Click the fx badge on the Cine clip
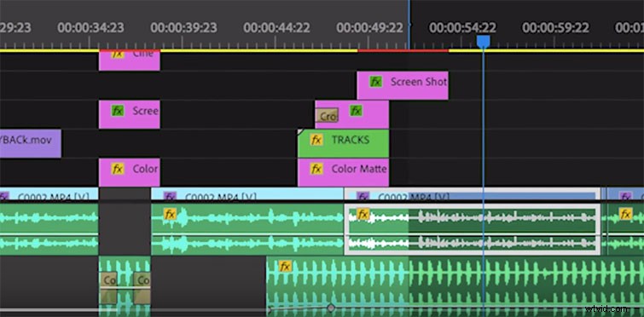Screen dimensions: 644x317 [118, 55]
